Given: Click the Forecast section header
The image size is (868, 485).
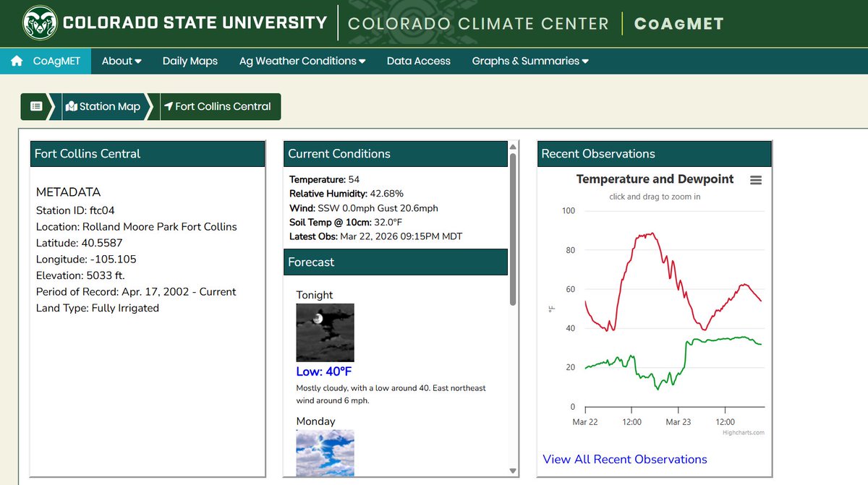Looking at the screenshot, I should pos(396,262).
